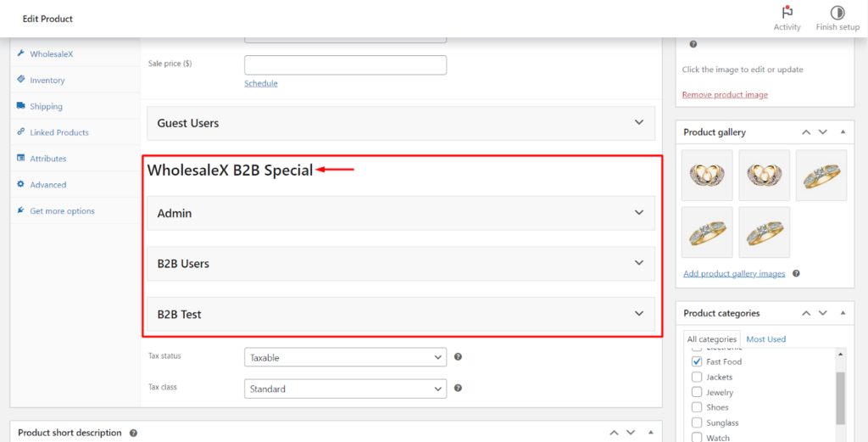Click Add product gallery images link

(734, 273)
